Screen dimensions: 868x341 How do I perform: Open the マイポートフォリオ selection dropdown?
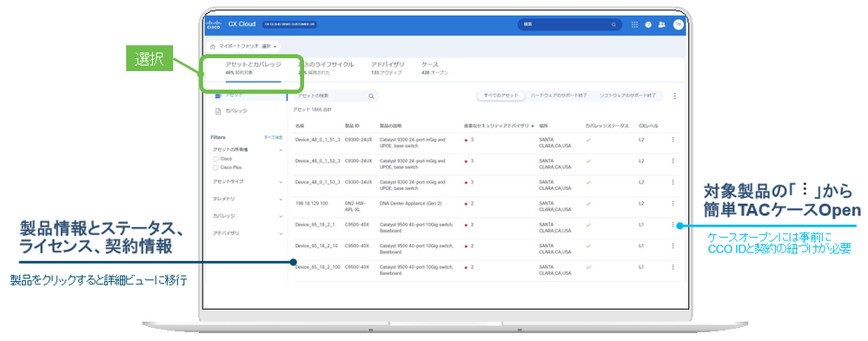(x=243, y=47)
